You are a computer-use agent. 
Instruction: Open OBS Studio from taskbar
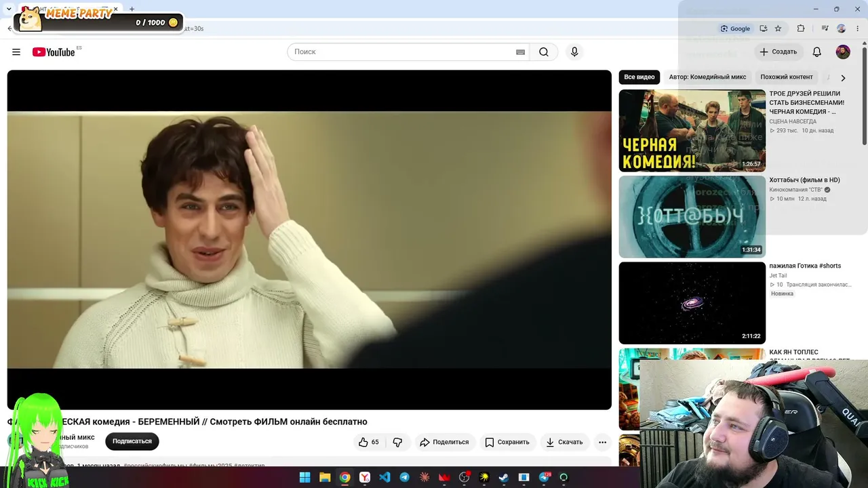pyautogui.click(x=465, y=477)
